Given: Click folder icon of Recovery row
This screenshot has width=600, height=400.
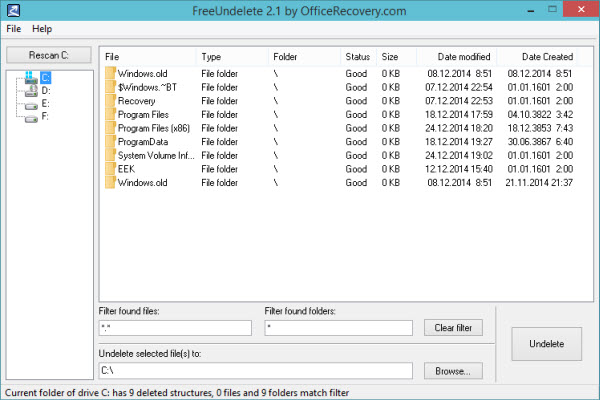Looking at the screenshot, I should coord(110,101).
